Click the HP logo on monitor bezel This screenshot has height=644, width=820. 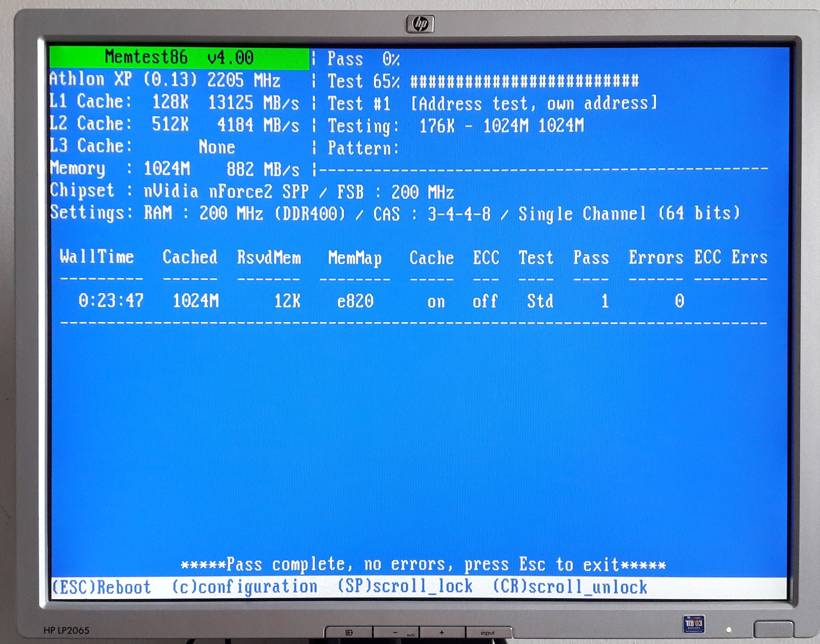pos(420,24)
